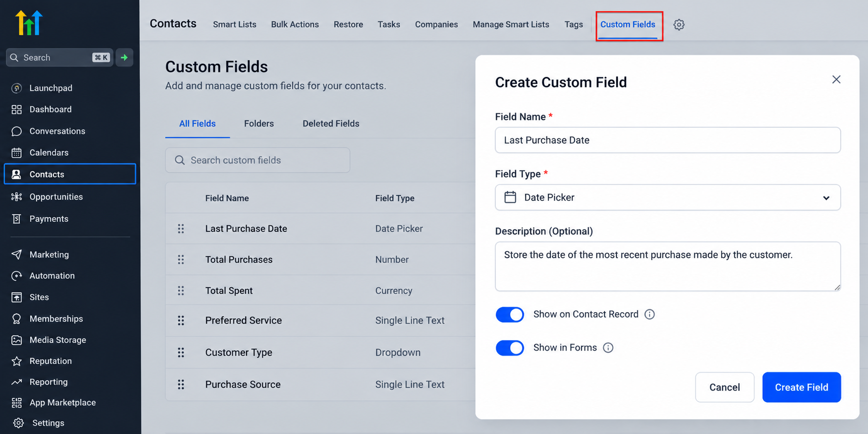The width and height of the screenshot is (868, 434).
Task: Toggle Show on Contact Record switch
Action: (509, 315)
